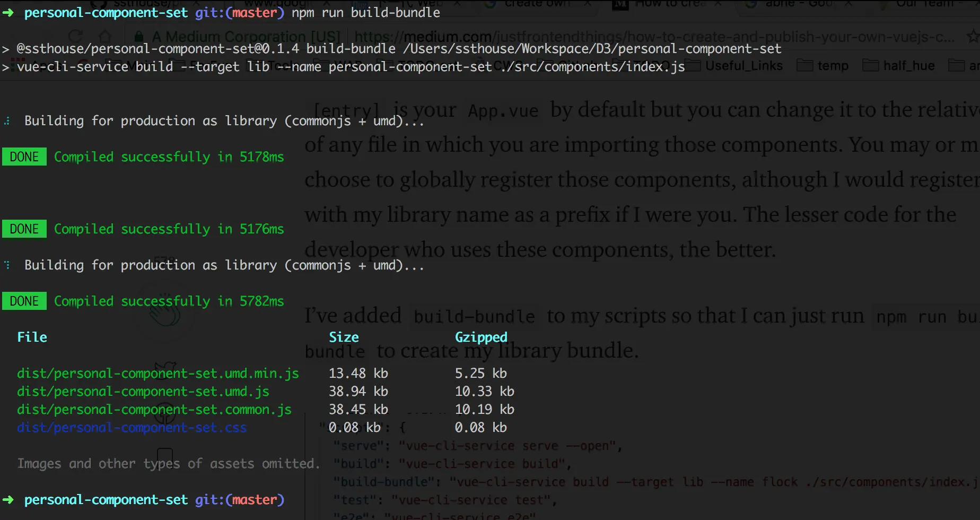Click './src/components/index.js' in the build command
Screen dimensions: 980x520
click(x=592, y=67)
